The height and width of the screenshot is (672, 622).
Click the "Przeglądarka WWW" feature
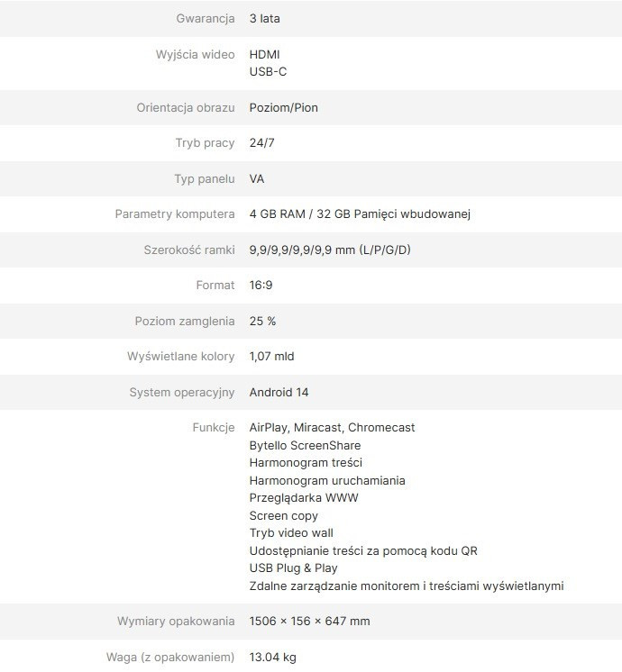click(304, 497)
